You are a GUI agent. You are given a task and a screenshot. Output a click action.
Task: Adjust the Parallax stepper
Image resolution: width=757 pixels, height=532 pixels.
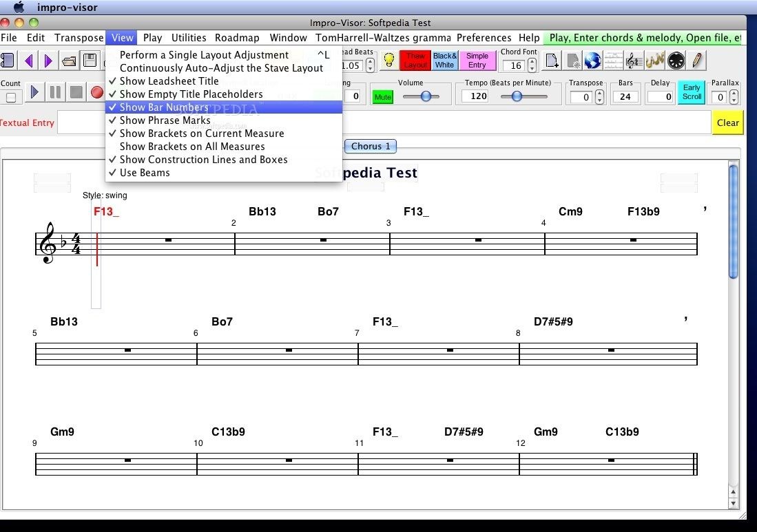[734, 97]
